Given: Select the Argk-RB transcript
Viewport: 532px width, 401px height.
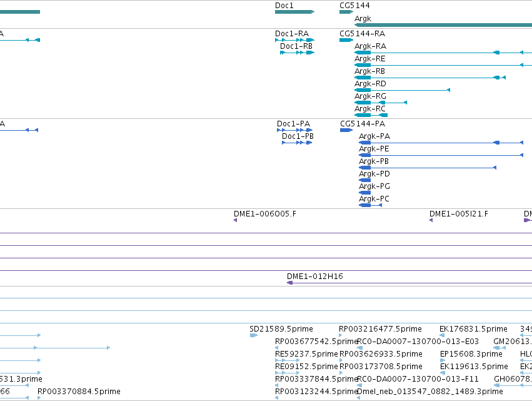Looking at the screenshot, I should point(430,78).
